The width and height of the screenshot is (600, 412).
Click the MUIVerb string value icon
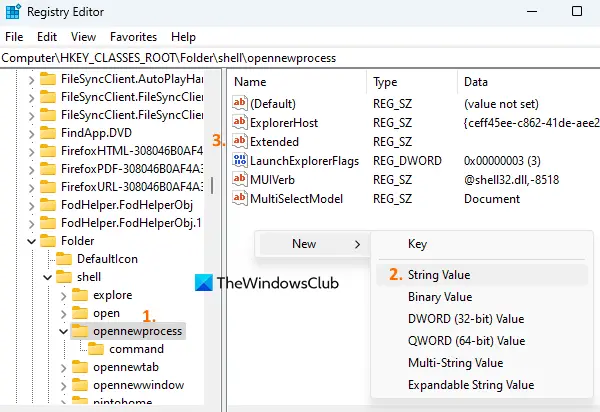[x=240, y=179]
